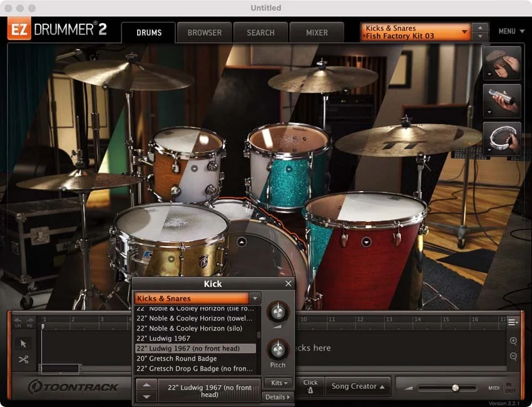Click the Toontrack logo
The height and width of the screenshot is (407, 532).
click(x=73, y=387)
